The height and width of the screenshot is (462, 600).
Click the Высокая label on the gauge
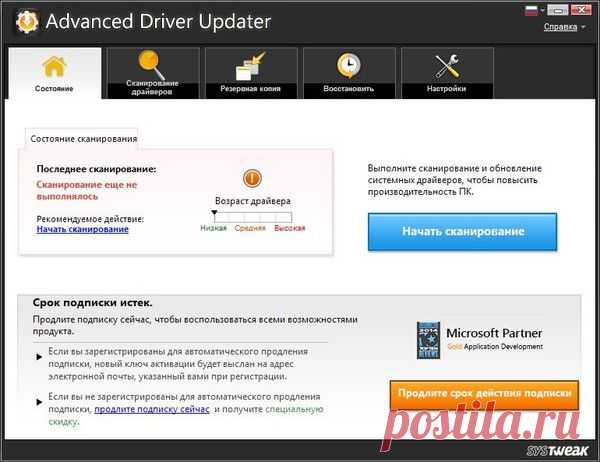coord(290,228)
